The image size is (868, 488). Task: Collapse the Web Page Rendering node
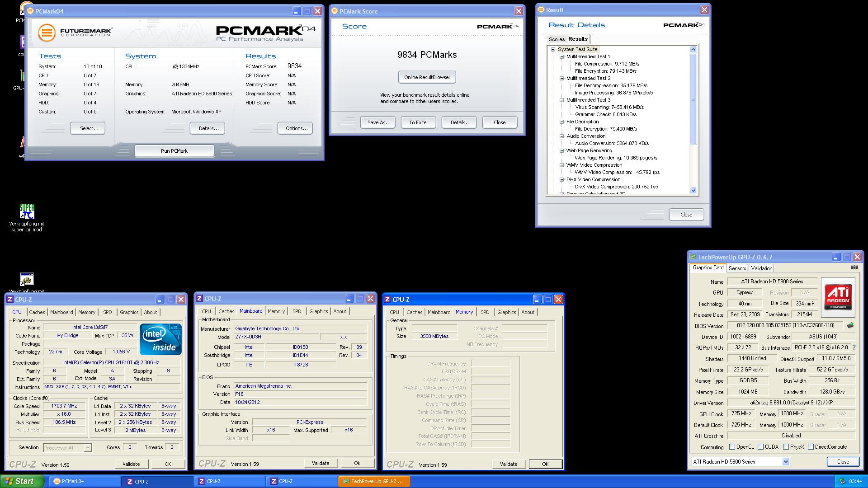tap(561, 150)
